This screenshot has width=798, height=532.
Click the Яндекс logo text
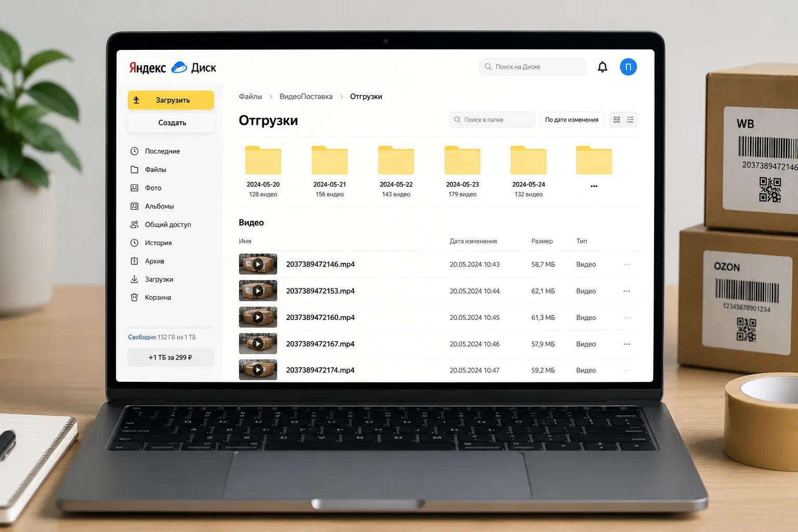(x=148, y=68)
